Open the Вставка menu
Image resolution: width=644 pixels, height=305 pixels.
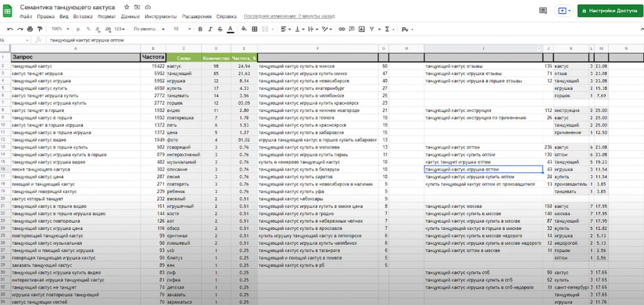pos(83,16)
